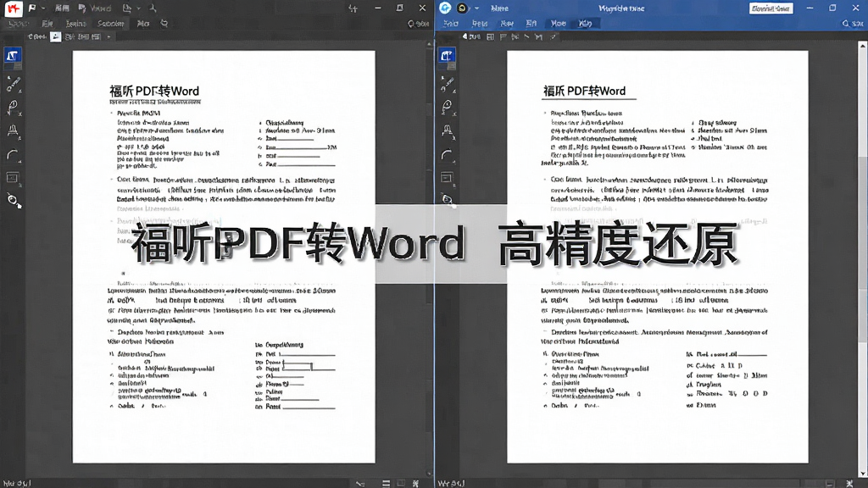Click the square page icon in left status bar
Screen dimensions: 868x488
click(x=401, y=483)
